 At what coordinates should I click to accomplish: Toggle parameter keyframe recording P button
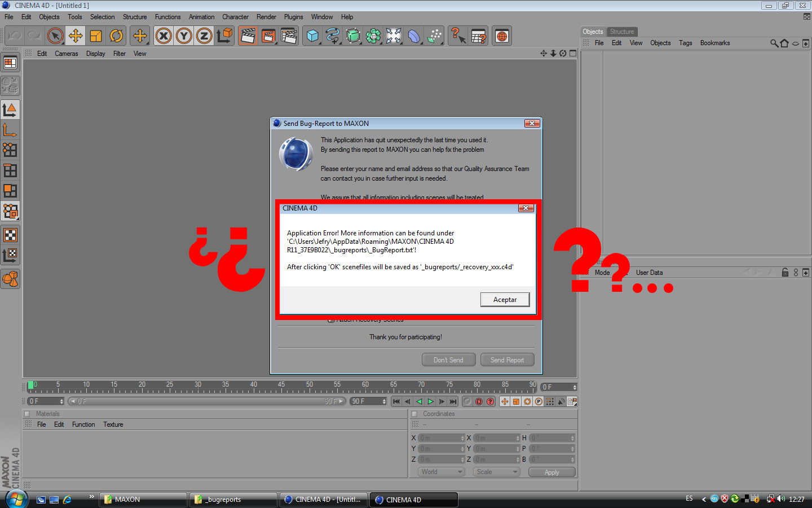539,401
